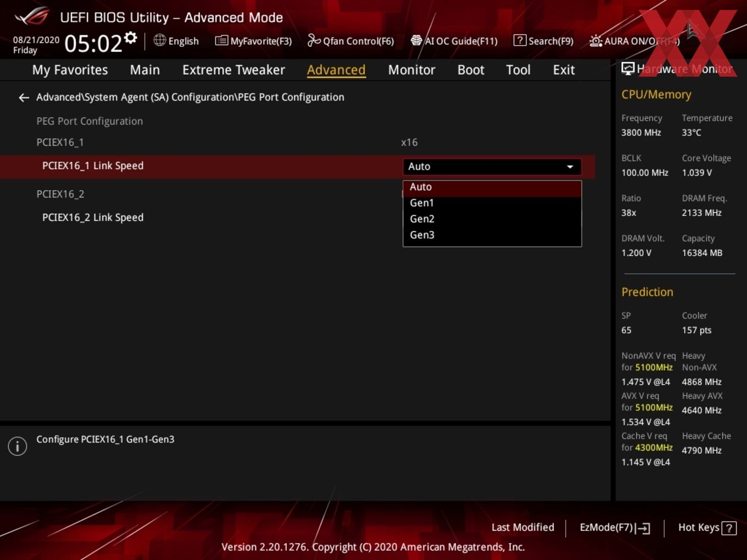Click the EzMode exit arrow icon

[643, 528]
